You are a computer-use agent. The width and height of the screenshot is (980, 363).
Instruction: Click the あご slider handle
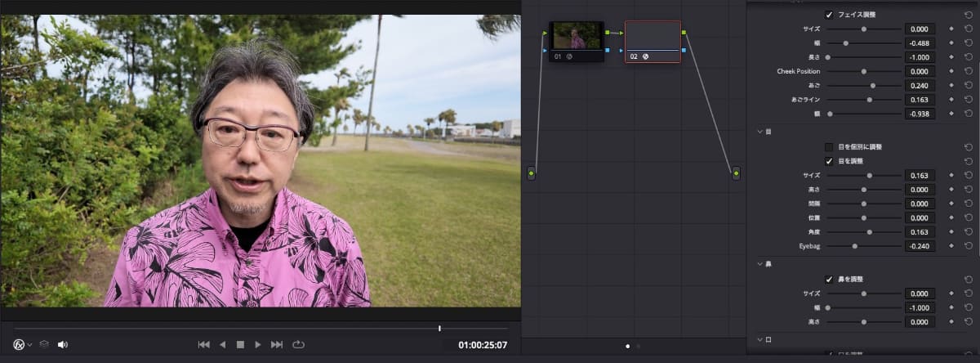coord(873,85)
